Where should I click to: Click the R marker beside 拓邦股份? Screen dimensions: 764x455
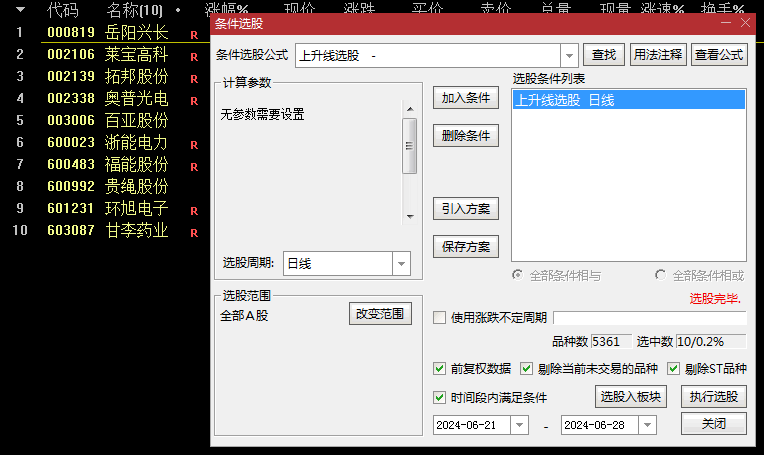194,79
